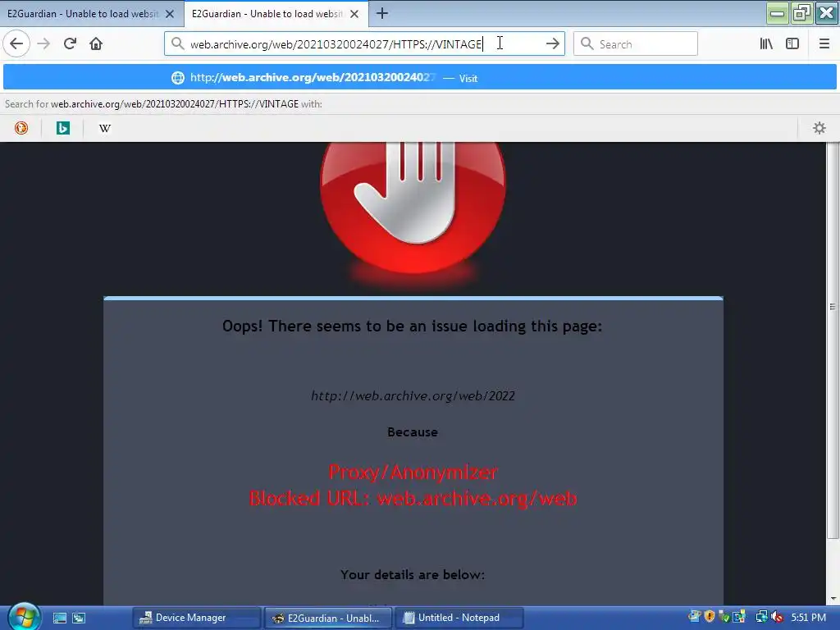Click the scrollbar down arrow
Viewport: 840px width, 630px height.
click(x=833, y=598)
